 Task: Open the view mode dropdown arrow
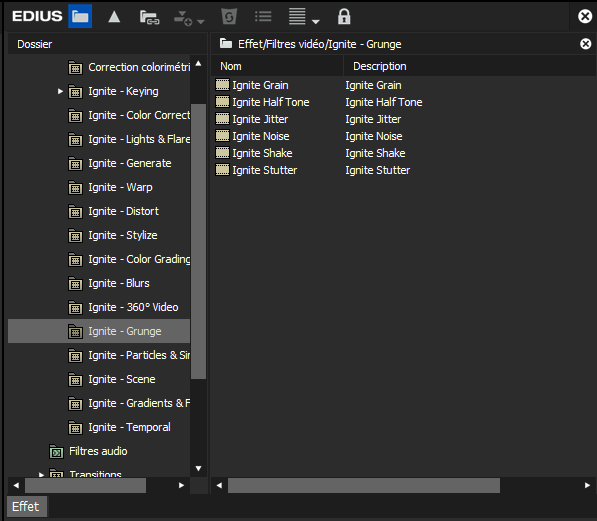[x=316, y=22]
